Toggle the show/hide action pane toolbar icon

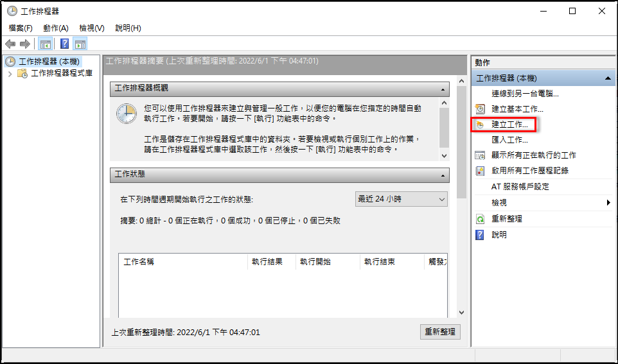pyautogui.click(x=80, y=44)
